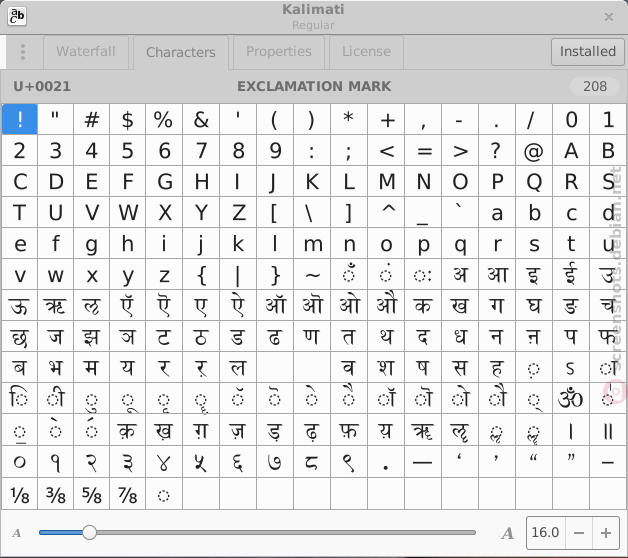The image size is (628, 558).
Task: Select the Devanagari आ cell
Action: pos(497,274)
